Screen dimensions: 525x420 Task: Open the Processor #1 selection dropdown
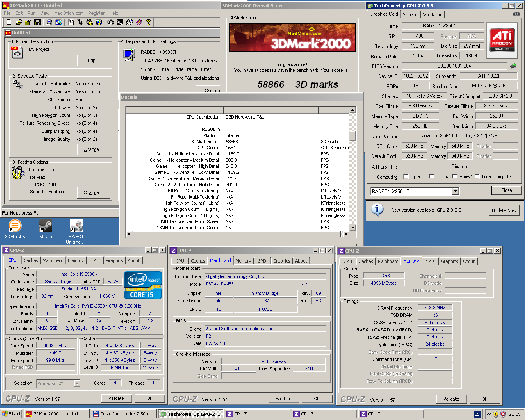click(x=77, y=383)
